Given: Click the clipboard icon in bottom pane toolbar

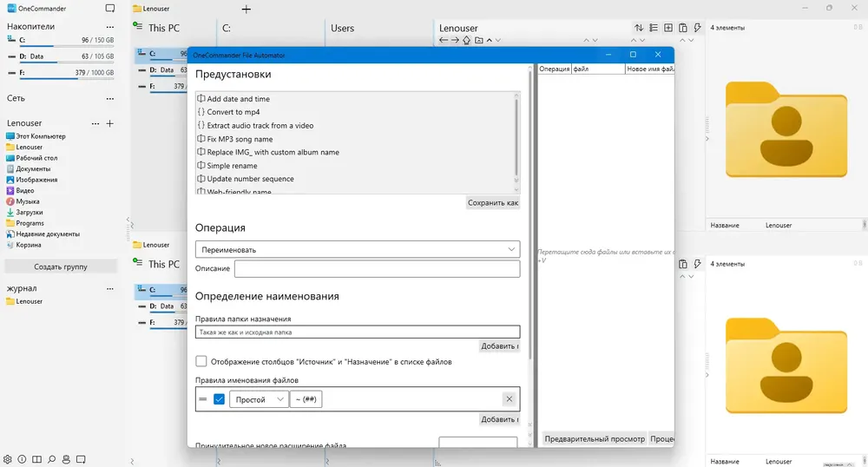Looking at the screenshot, I should coord(682,264).
